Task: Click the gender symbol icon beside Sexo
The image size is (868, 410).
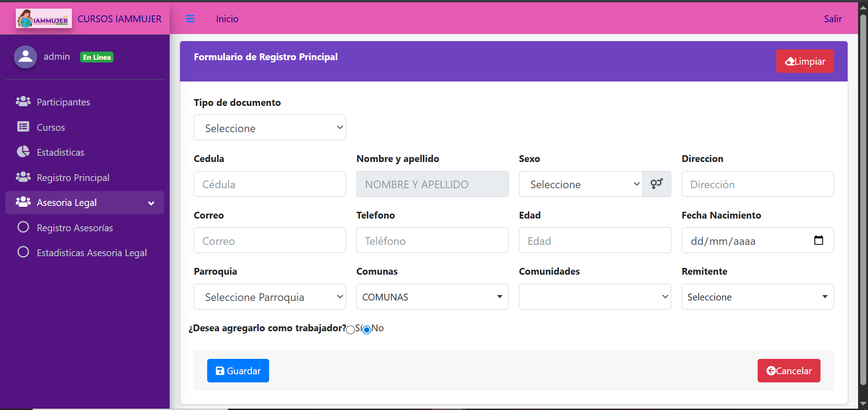Action: [x=656, y=184]
